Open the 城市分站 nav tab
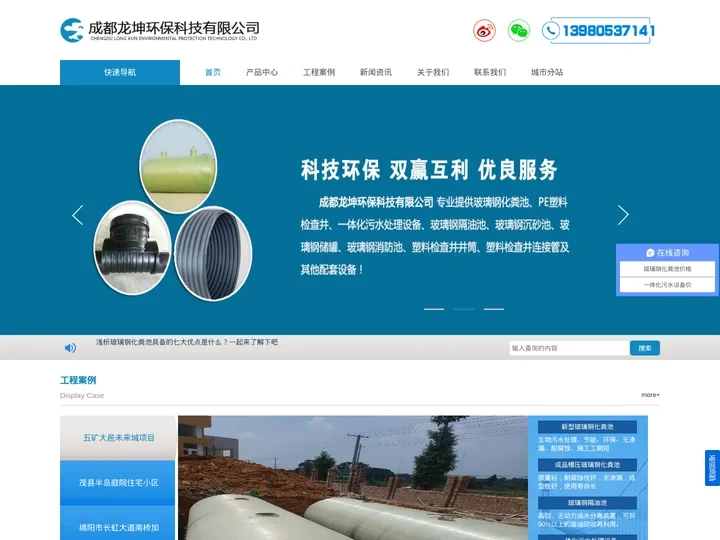Viewport: 720px width, 540px height. [x=547, y=72]
